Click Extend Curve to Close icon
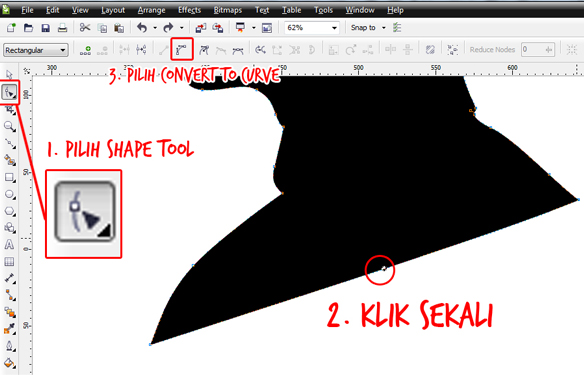Screen dimensions: 584x375 (x=277, y=50)
